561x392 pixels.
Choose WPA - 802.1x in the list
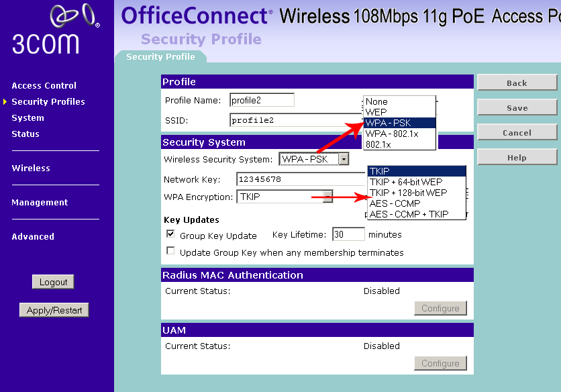pyautogui.click(x=399, y=134)
